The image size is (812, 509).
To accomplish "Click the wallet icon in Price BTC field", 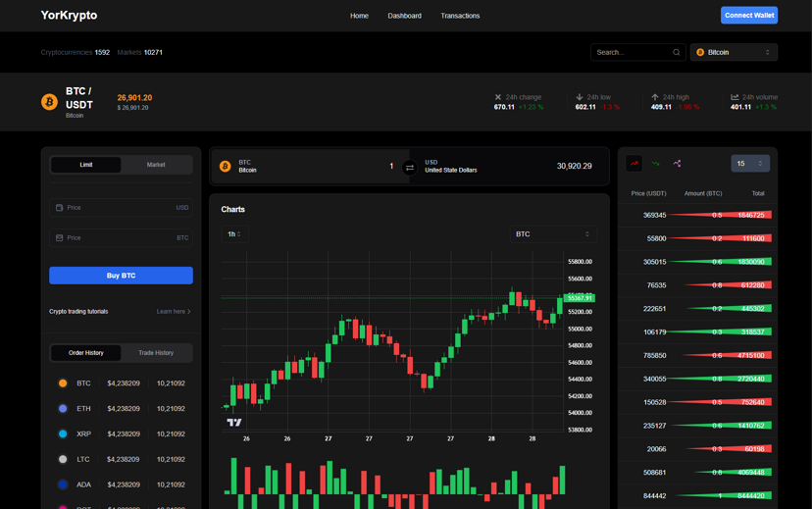I will click(59, 238).
